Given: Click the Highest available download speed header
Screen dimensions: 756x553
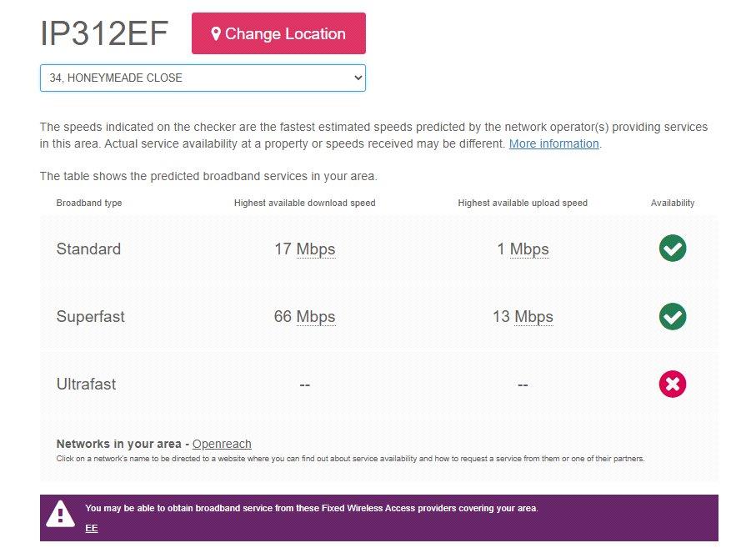Looking at the screenshot, I should click(305, 204).
